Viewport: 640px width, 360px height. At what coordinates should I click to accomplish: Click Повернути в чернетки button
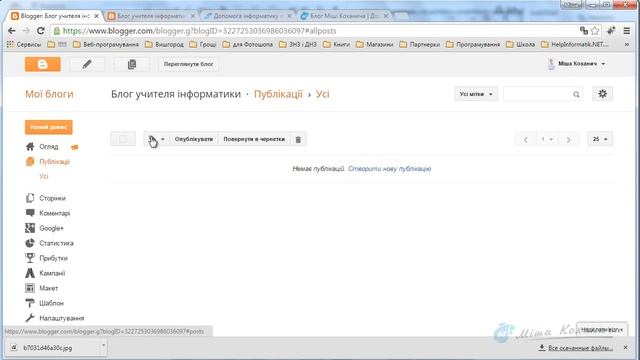click(254, 139)
